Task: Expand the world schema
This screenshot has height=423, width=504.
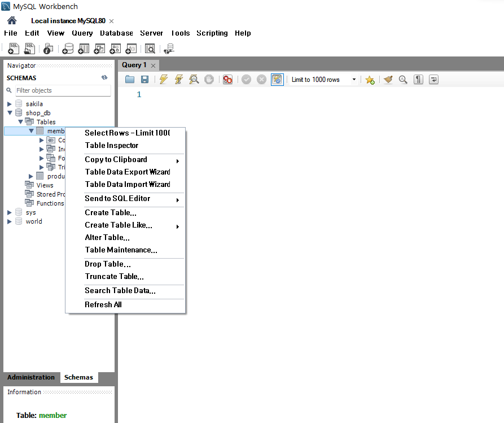Action: (10, 221)
